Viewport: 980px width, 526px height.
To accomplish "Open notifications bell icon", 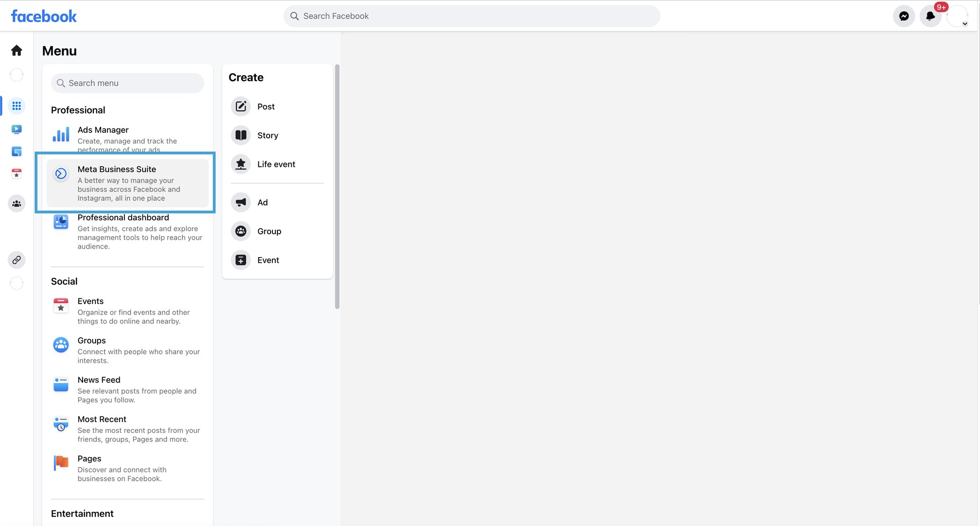I will (930, 16).
